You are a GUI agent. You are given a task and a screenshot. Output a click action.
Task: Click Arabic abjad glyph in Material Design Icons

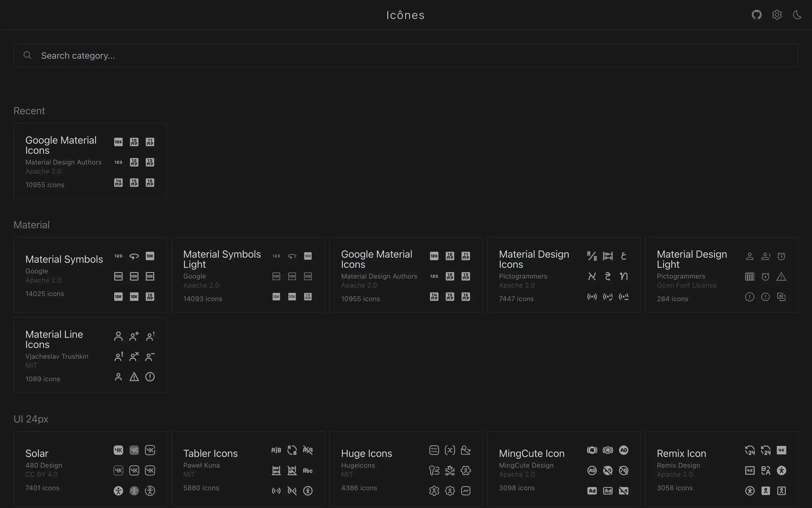coord(624,256)
